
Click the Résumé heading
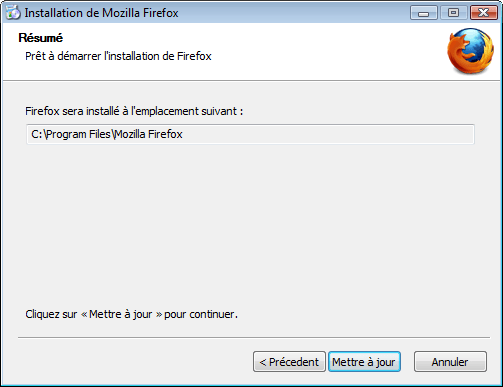tap(41, 38)
